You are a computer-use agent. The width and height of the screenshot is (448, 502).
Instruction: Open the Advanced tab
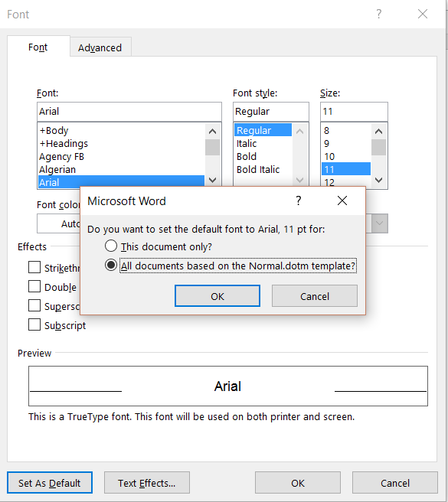pos(100,47)
